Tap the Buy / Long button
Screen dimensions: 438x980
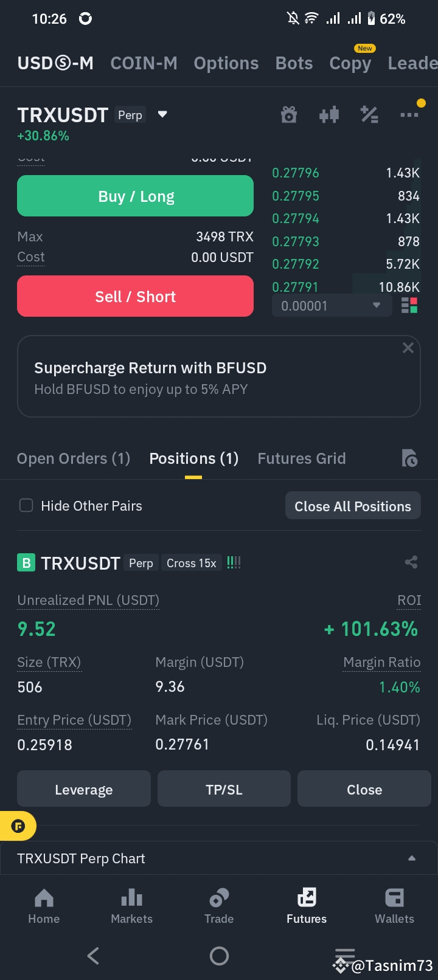[135, 196]
